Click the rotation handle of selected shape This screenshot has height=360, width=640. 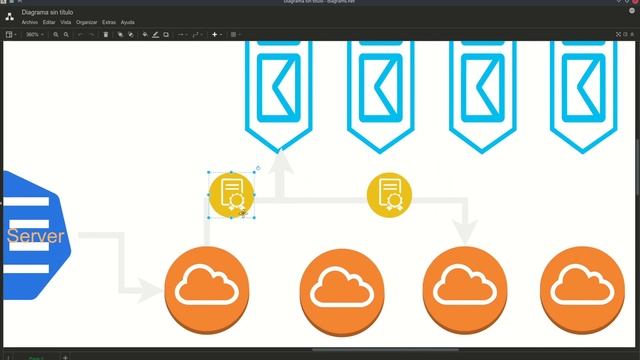coord(258,168)
